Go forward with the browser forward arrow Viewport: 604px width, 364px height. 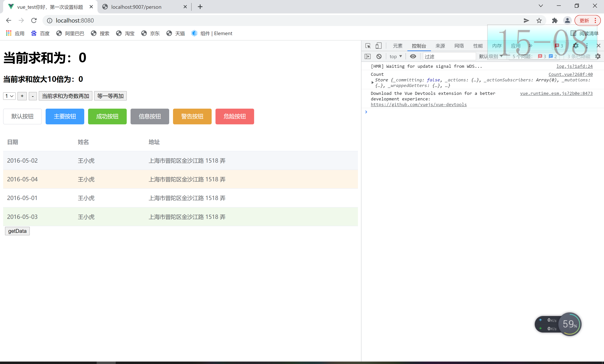tap(21, 20)
